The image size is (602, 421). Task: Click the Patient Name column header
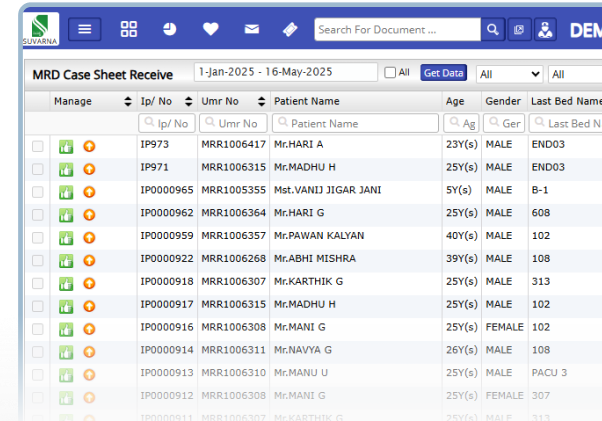tap(307, 101)
